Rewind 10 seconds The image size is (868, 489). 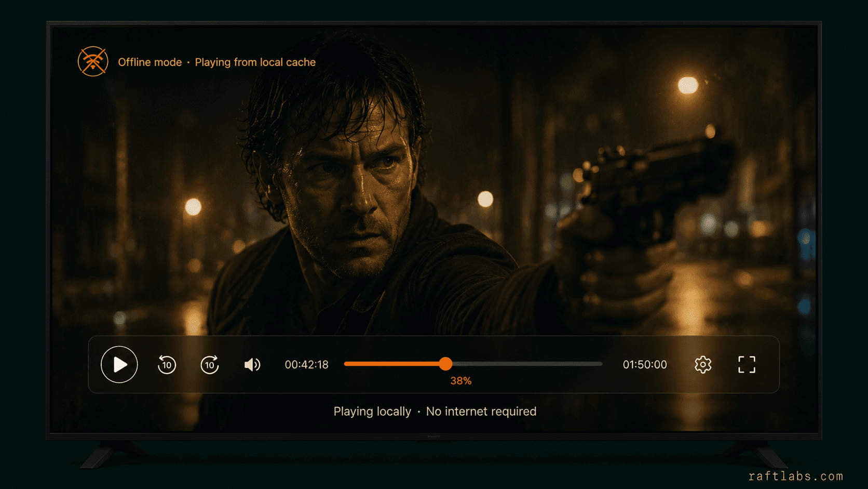coord(167,364)
